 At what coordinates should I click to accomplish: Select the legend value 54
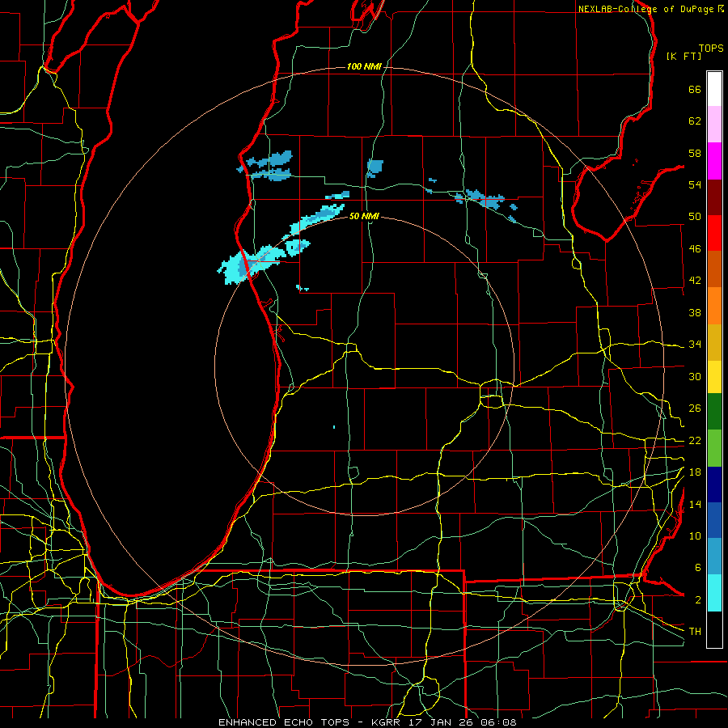pyautogui.click(x=695, y=185)
